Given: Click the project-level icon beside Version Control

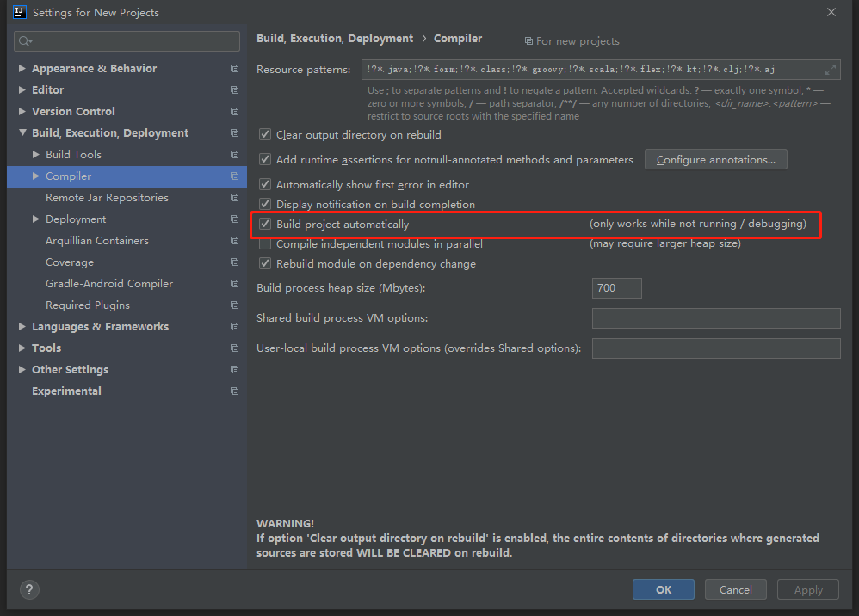Looking at the screenshot, I should point(234,111).
